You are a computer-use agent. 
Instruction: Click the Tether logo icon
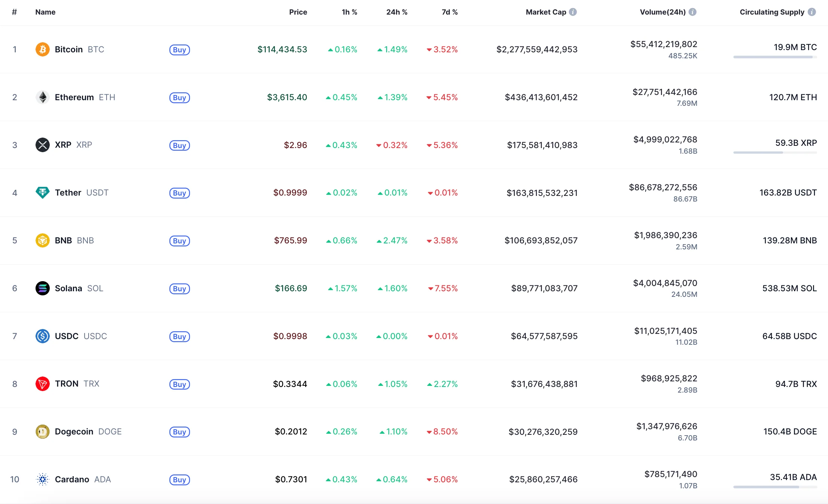click(42, 193)
